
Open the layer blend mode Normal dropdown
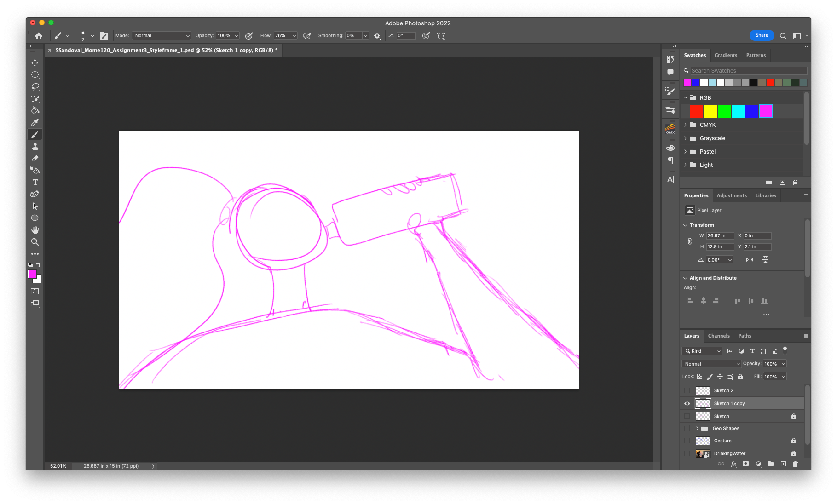711,364
